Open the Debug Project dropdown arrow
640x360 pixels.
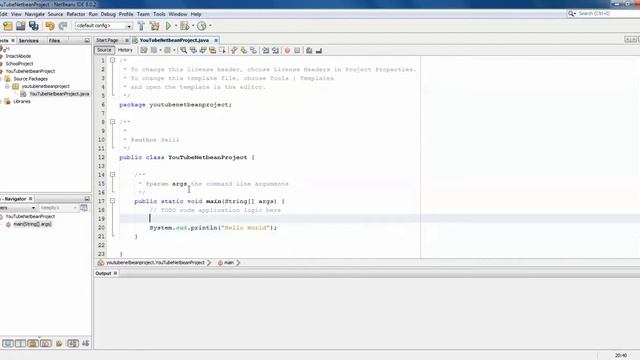[x=193, y=26]
